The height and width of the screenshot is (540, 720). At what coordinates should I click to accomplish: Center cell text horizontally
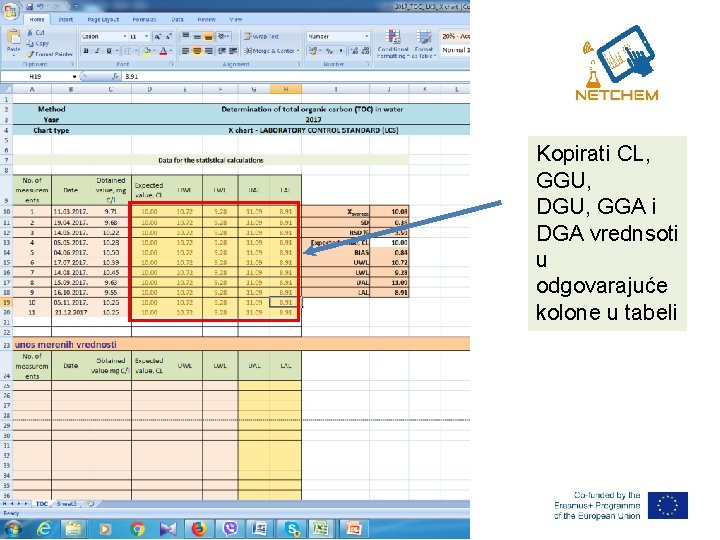coord(197,51)
